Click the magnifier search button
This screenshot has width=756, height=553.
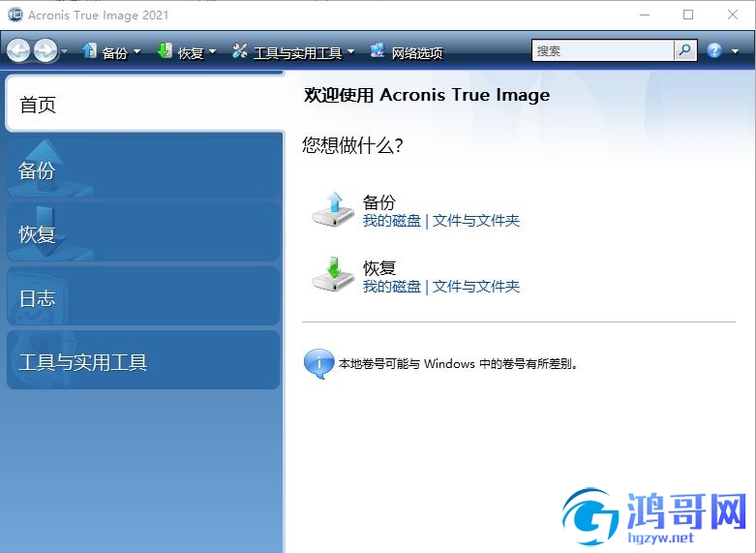coord(685,50)
